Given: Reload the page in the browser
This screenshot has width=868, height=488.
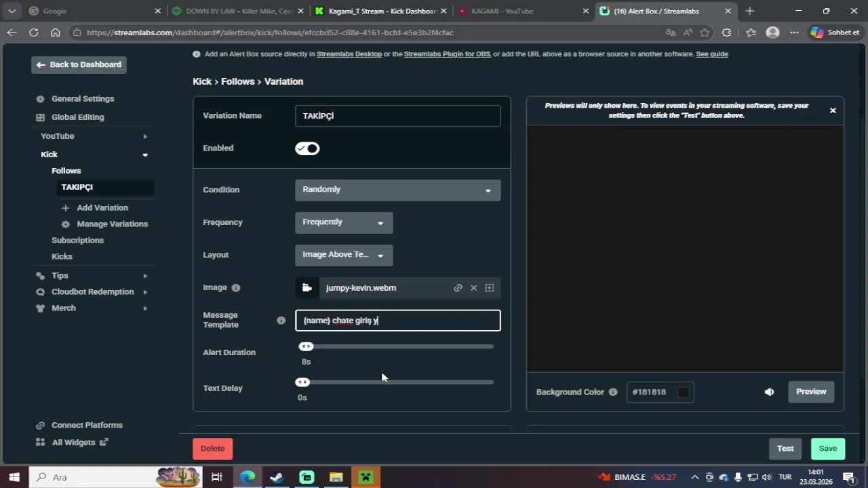Looking at the screenshot, I should pyautogui.click(x=33, y=33).
